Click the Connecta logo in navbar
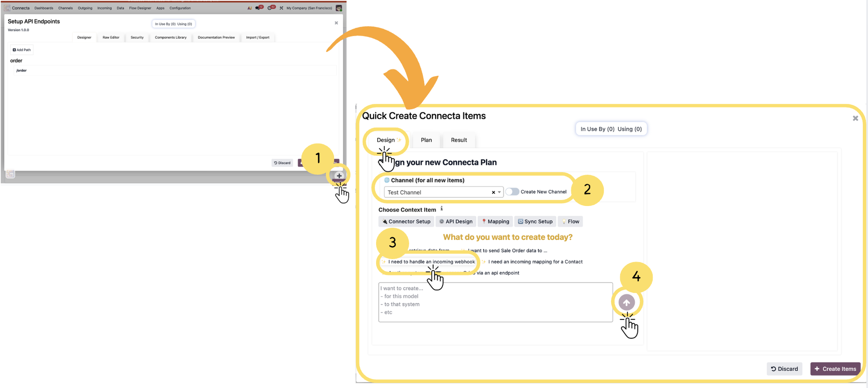 (x=7, y=8)
